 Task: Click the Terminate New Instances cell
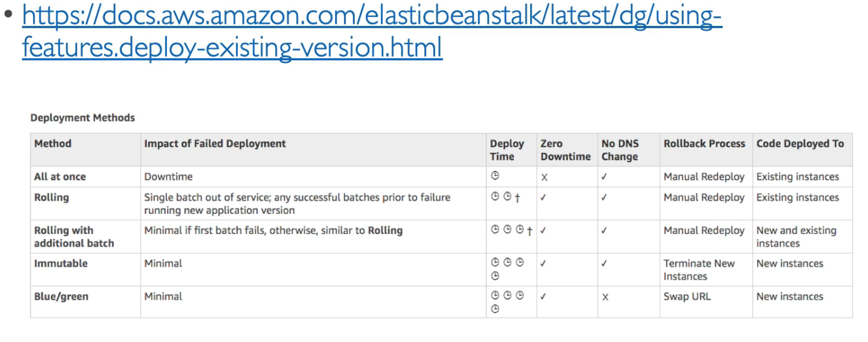pos(699,270)
